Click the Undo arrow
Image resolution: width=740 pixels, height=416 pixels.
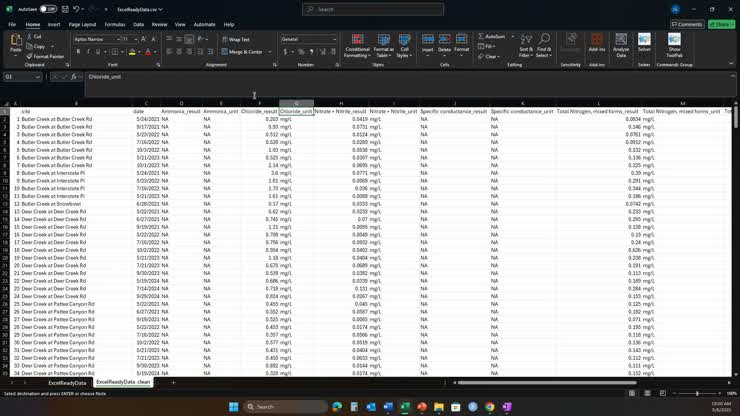76,9
